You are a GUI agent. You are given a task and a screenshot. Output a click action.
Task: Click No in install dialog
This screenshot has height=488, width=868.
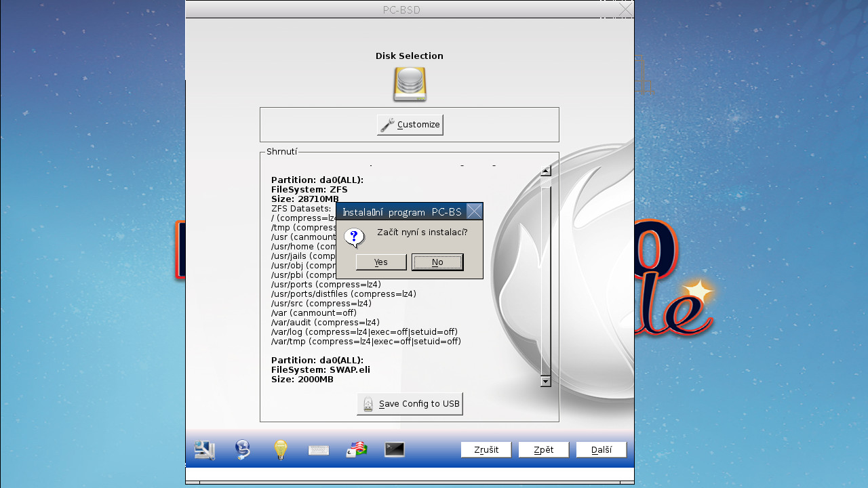(437, 262)
